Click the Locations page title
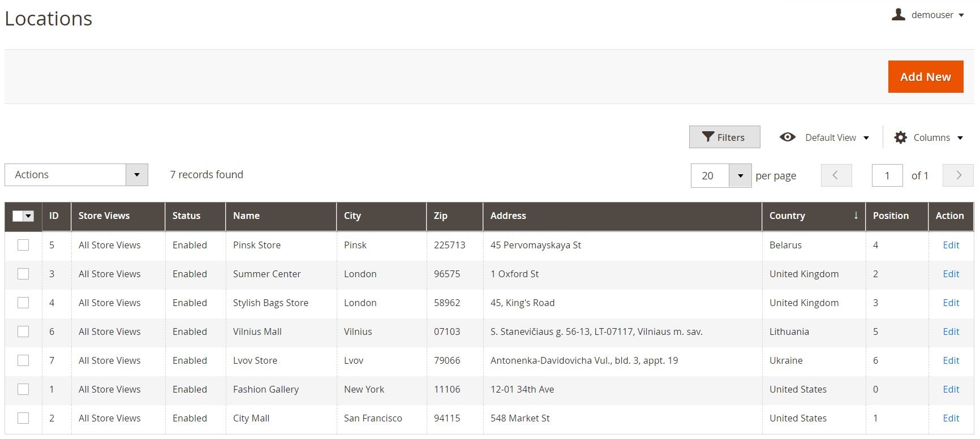 click(49, 19)
